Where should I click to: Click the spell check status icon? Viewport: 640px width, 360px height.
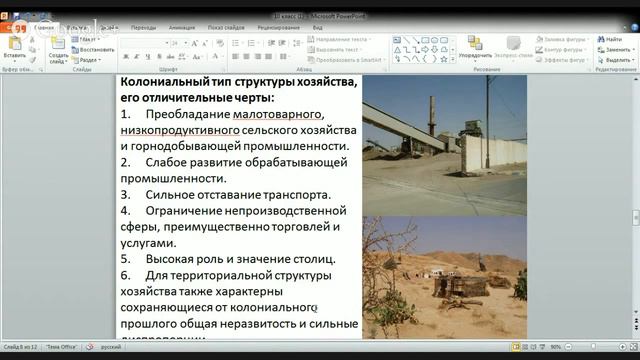coord(89,347)
